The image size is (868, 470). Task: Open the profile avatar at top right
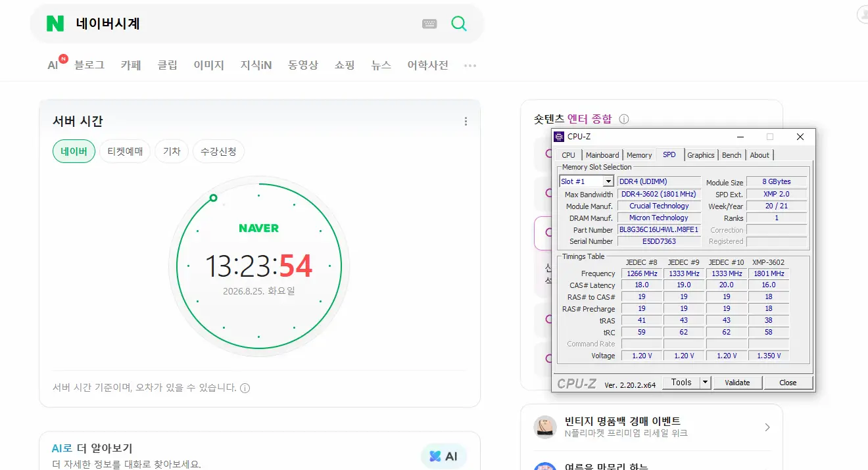coord(862,14)
